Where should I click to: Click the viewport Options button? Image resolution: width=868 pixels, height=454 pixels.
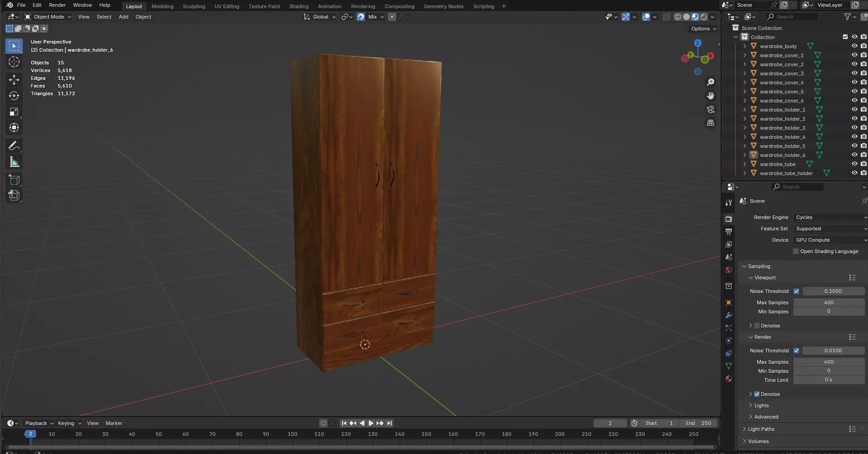tap(704, 29)
